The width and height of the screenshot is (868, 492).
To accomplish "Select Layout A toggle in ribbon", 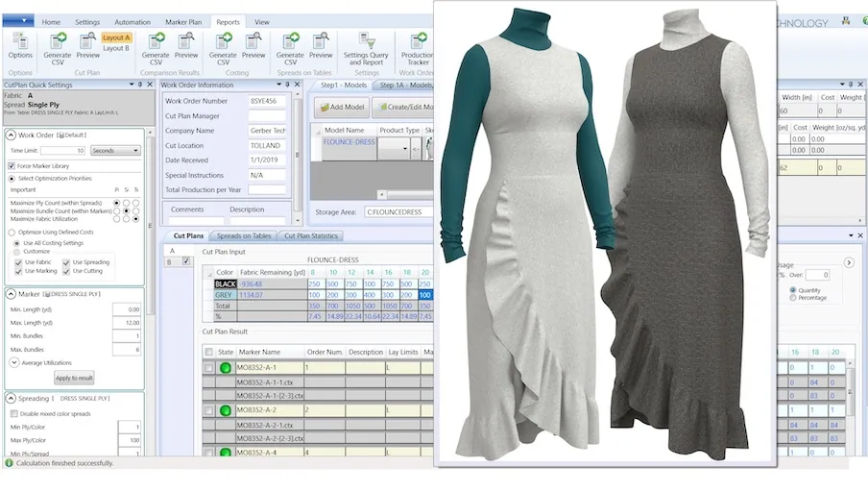I will point(116,37).
